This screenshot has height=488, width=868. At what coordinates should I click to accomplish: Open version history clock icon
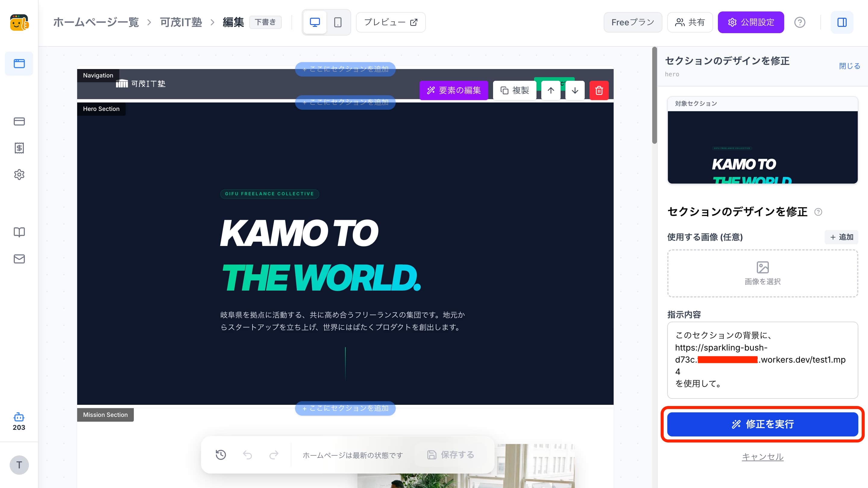point(221,455)
